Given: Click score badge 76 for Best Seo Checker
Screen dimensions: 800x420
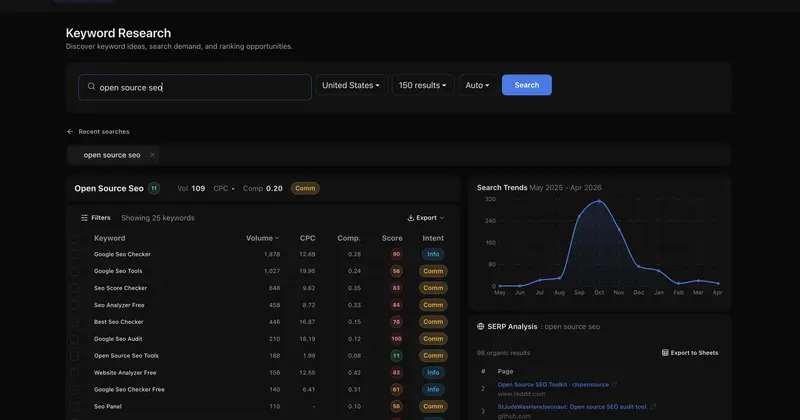Looking at the screenshot, I should pyautogui.click(x=396, y=322).
